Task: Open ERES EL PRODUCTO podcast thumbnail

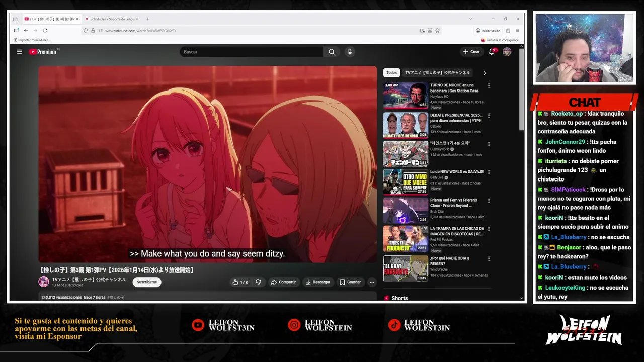Action: click(x=406, y=239)
